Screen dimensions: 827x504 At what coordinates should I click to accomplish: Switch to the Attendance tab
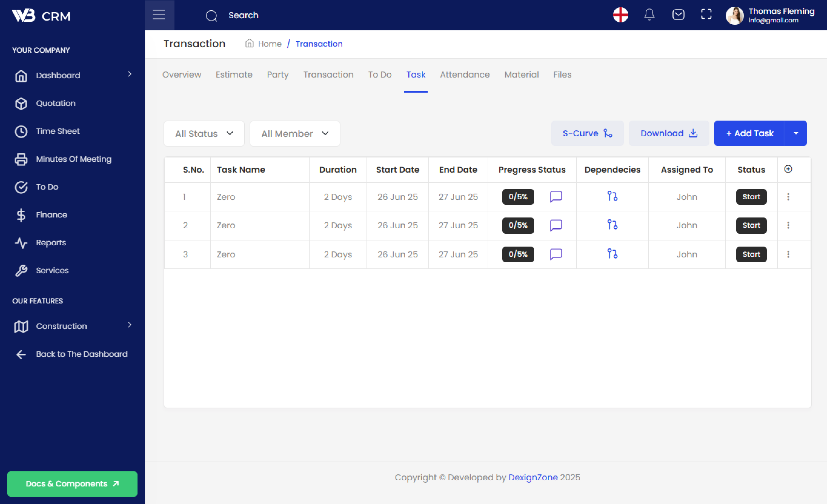[464, 75]
